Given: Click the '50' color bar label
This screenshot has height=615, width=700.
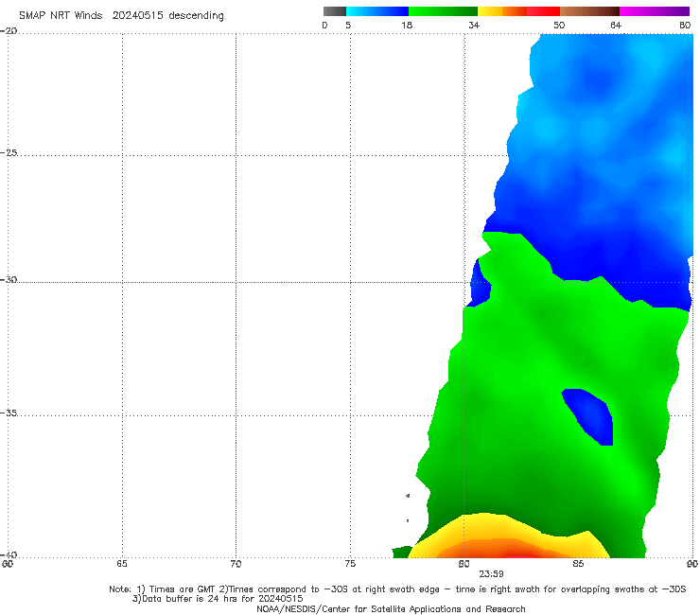Looking at the screenshot, I should (x=559, y=25).
